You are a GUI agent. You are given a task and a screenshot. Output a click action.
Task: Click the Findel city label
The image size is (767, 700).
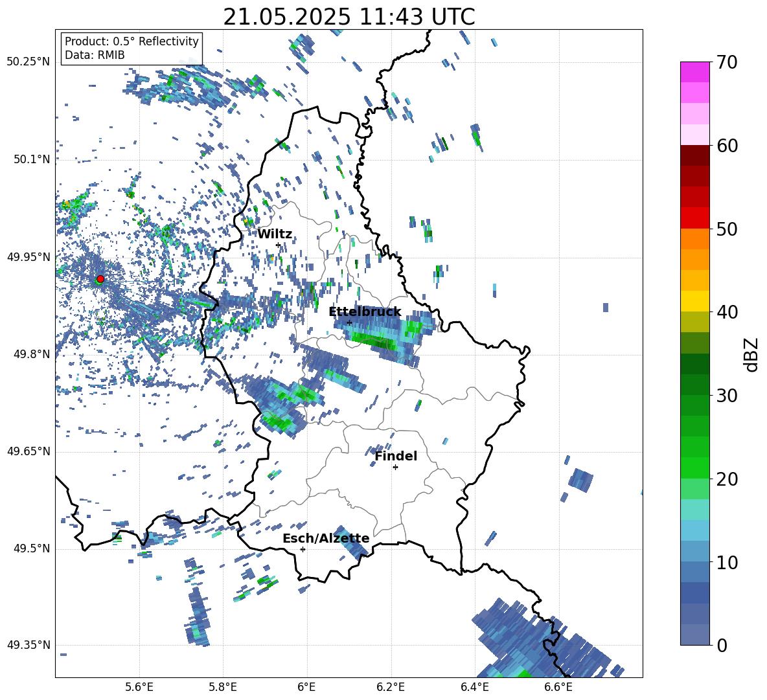(x=396, y=456)
